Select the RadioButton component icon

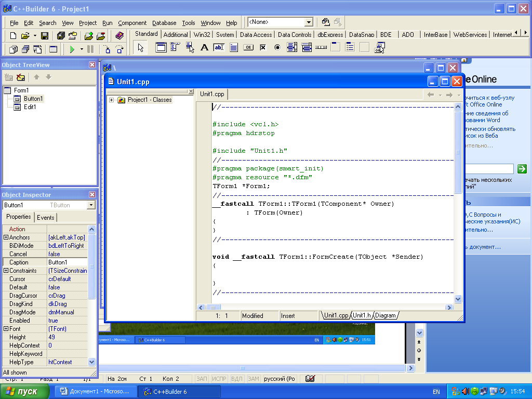(x=277, y=47)
